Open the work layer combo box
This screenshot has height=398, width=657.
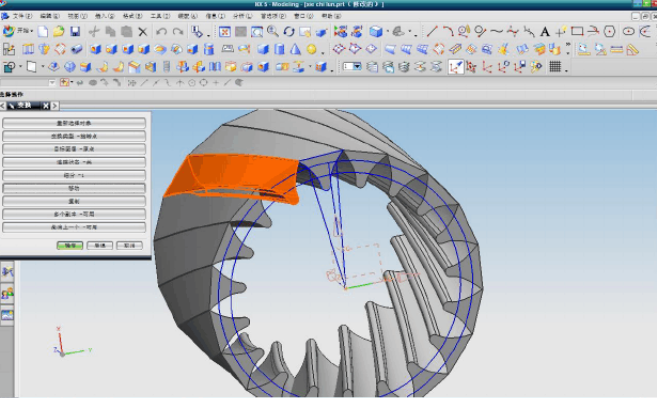point(352,67)
